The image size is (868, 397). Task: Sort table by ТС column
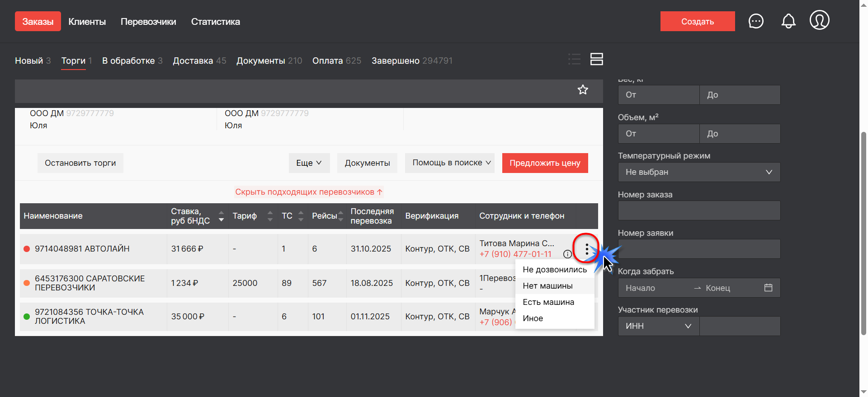(x=301, y=216)
